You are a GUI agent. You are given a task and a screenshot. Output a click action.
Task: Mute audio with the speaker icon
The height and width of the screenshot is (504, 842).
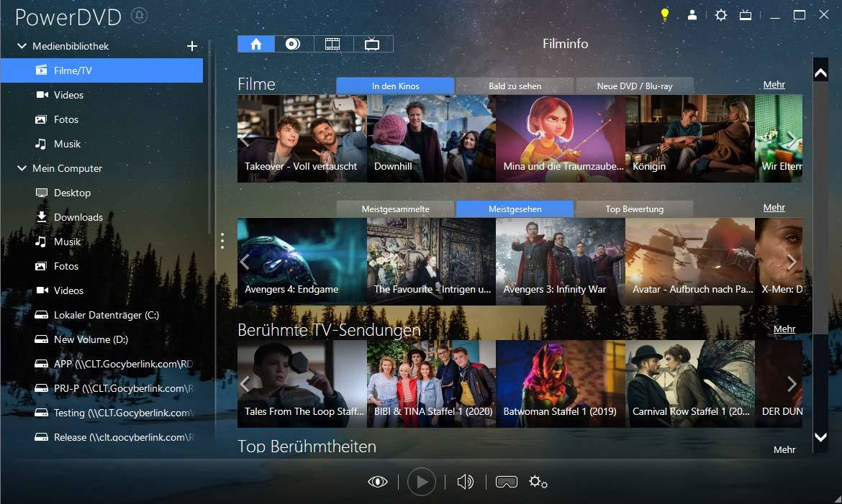(x=465, y=482)
